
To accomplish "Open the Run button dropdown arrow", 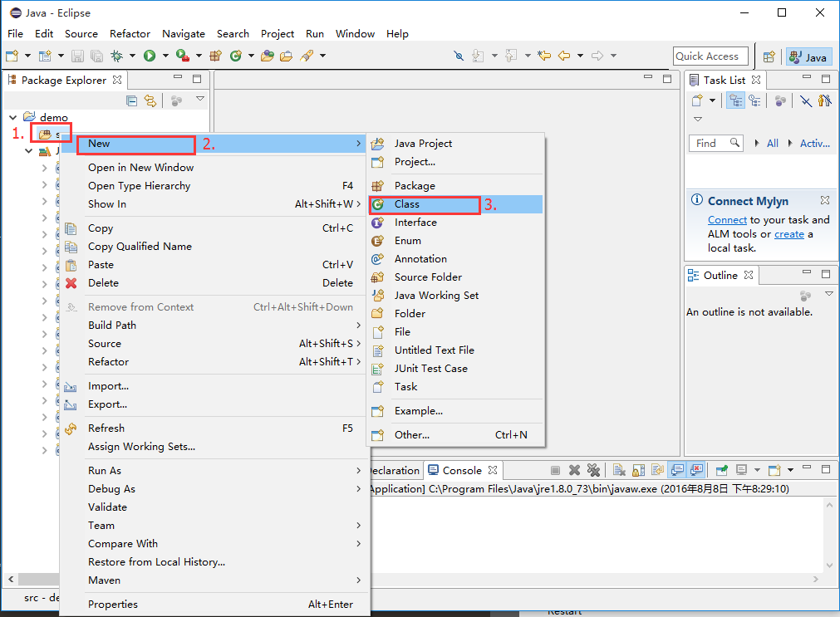I will (x=165, y=56).
